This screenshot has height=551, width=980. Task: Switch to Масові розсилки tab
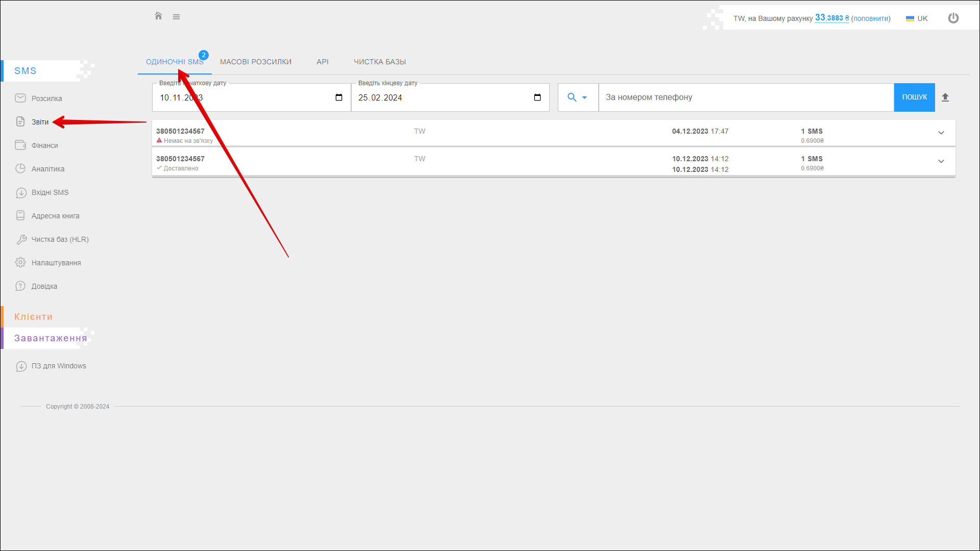point(255,62)
